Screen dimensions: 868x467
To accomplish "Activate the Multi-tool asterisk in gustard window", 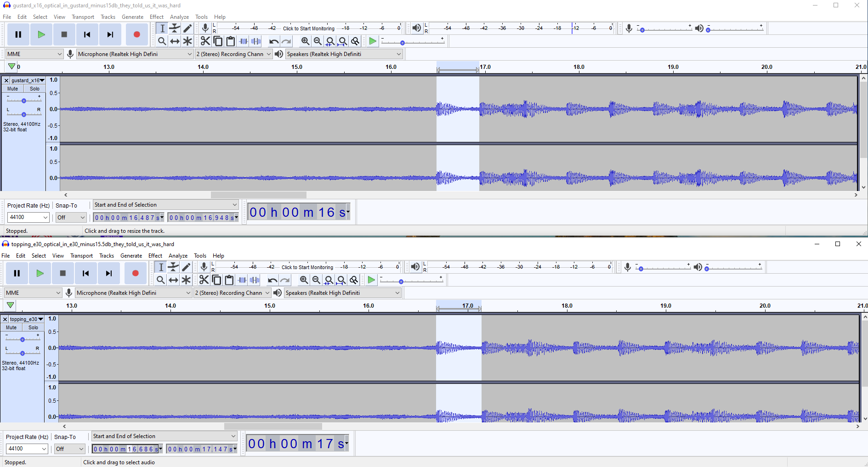I will [187, 41].
